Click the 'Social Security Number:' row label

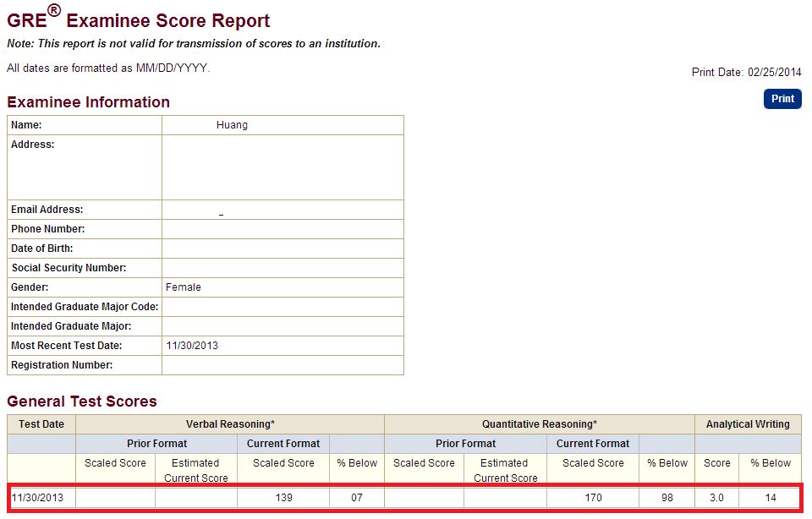(69, 267)
